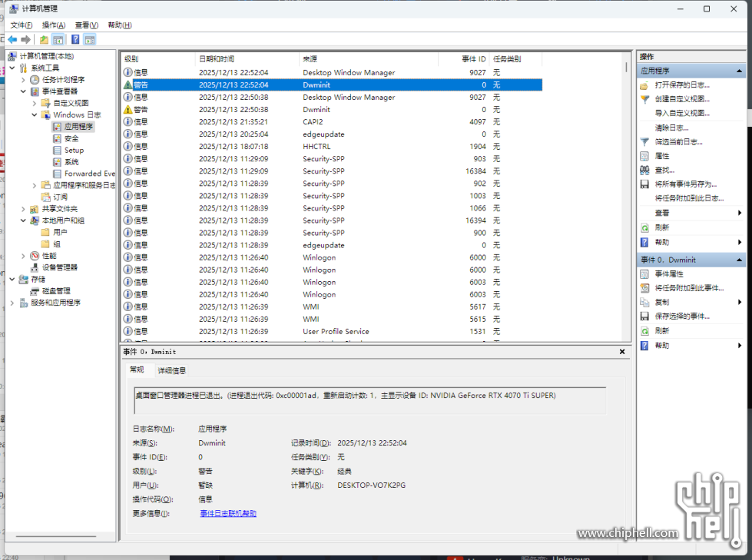Click the toolbar's blue question mark help icon
Viewport: 752px width, 560px height.
[x=75, y=40]
